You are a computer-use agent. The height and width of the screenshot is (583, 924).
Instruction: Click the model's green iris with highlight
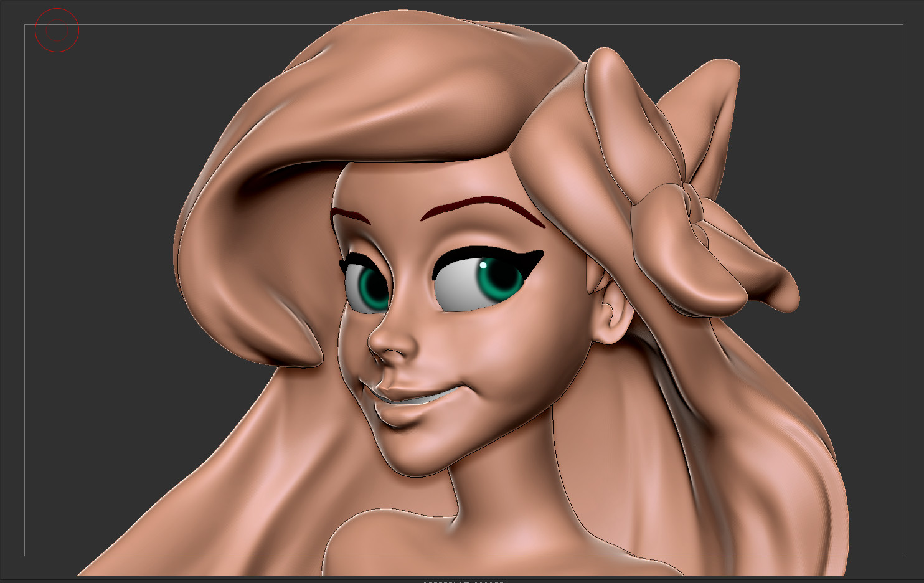pos(501,280)
